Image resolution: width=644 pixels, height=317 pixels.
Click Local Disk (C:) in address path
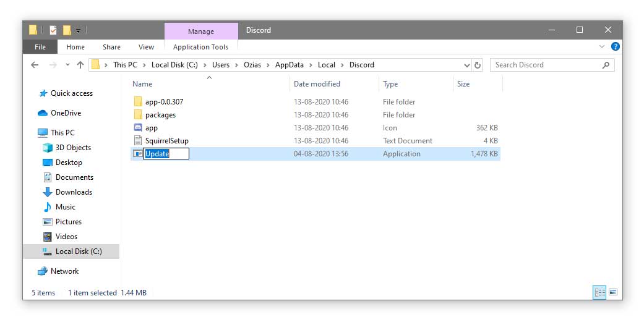174,65
